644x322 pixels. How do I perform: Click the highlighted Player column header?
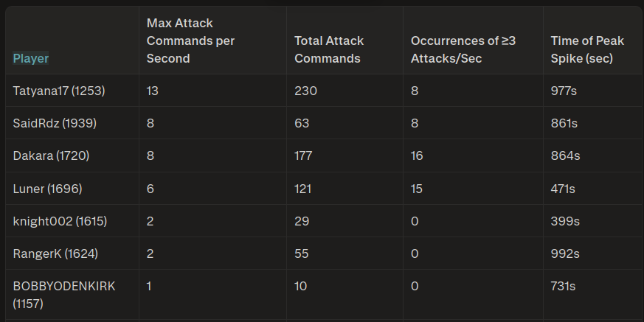tap(31, 58)
